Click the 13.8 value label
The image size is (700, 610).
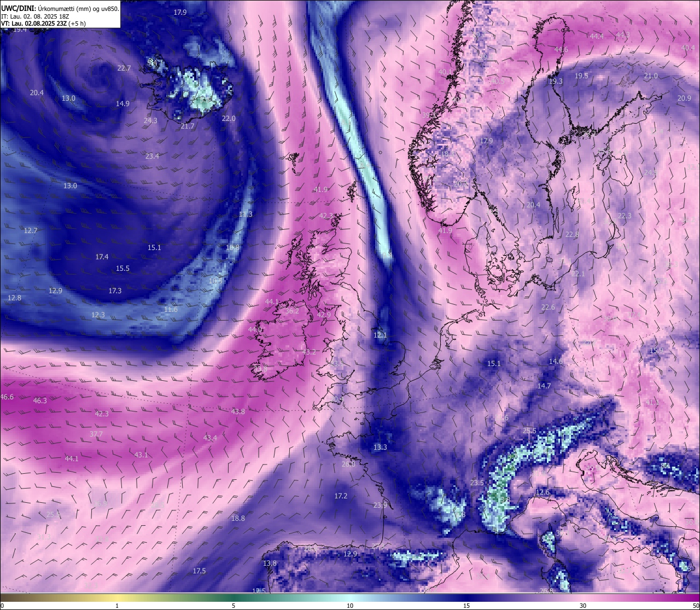(270, 563)
